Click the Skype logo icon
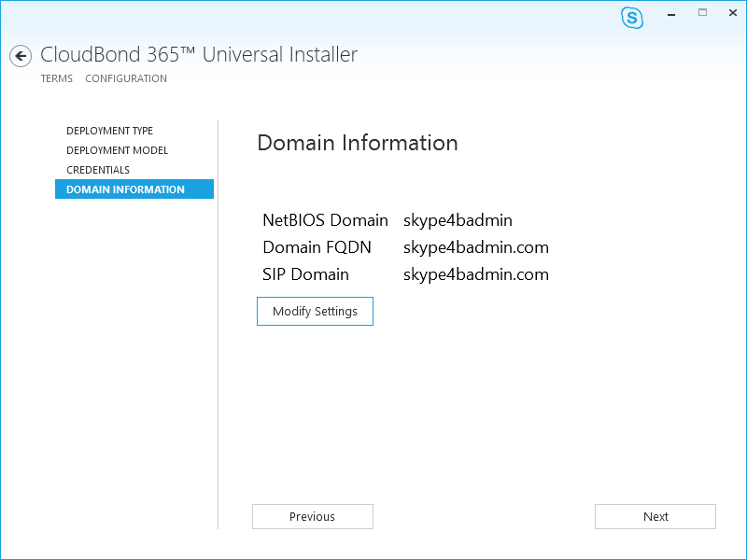The height and width of the screenshot is (560, 747). [632, 18]
